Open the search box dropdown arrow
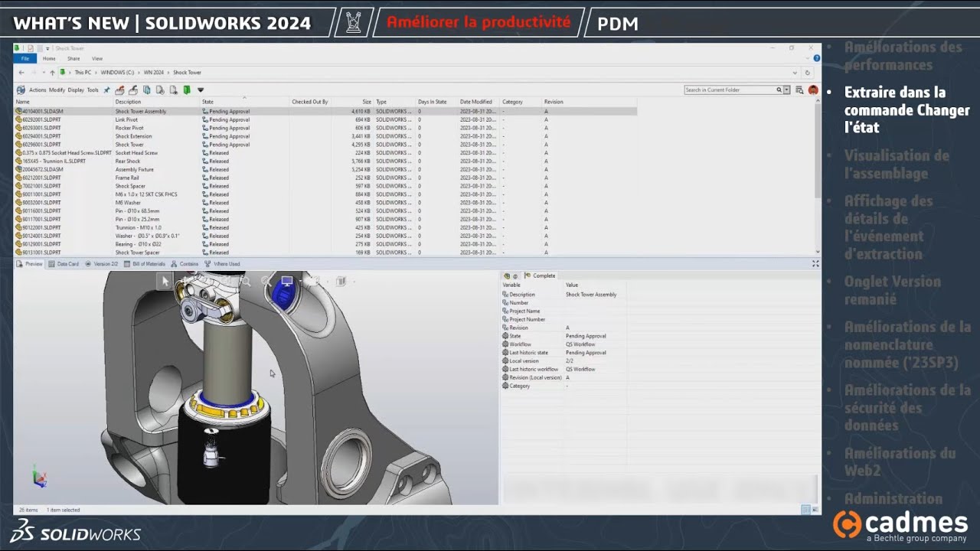This screenshot has height=551, width=980. 786,90
